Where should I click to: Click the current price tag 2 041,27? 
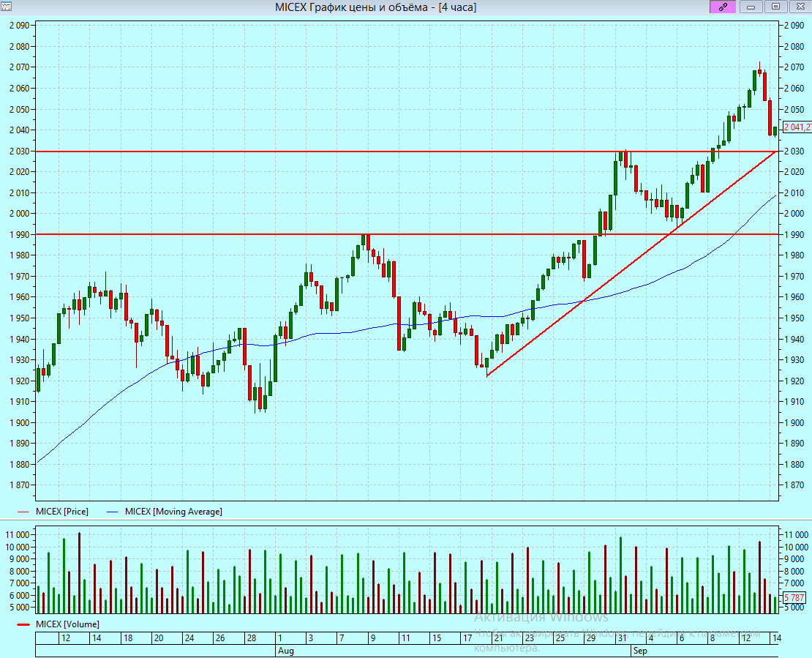[x=797, y=127]
